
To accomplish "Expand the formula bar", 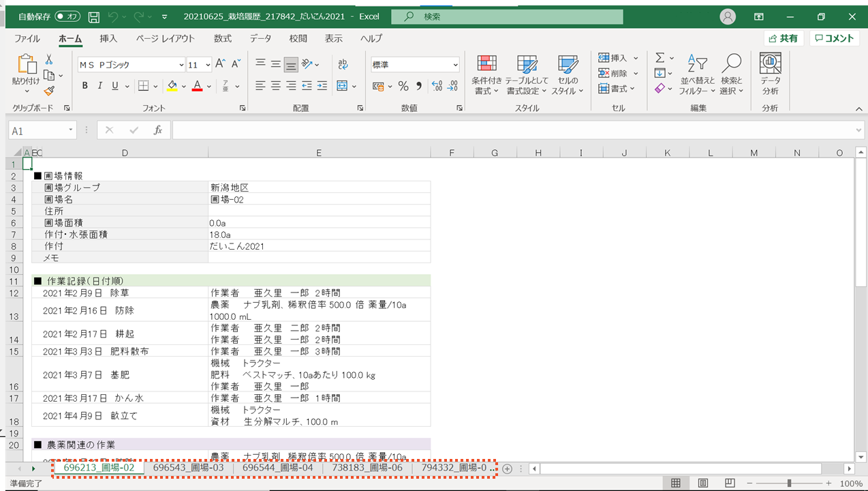I will click(x=859, y=130).
